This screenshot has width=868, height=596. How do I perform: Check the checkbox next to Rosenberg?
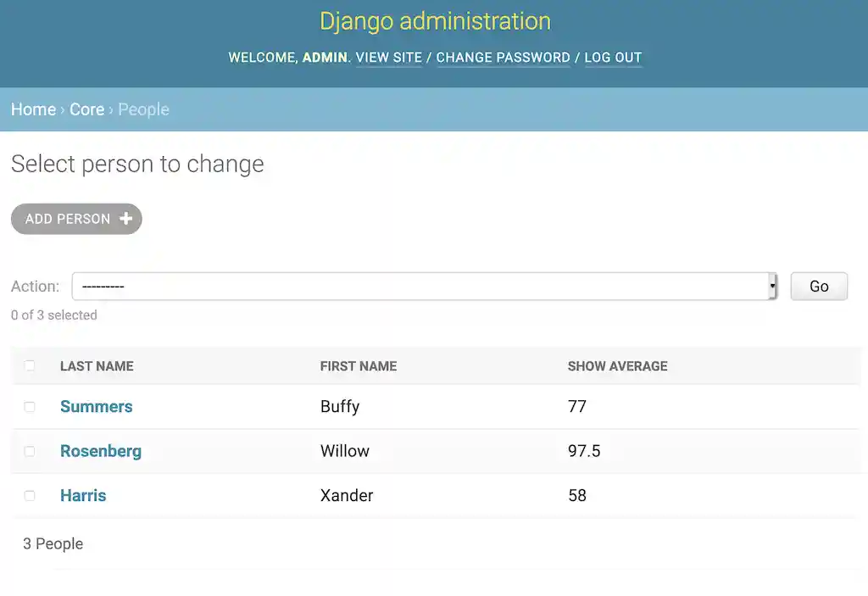tap(30, 451)
